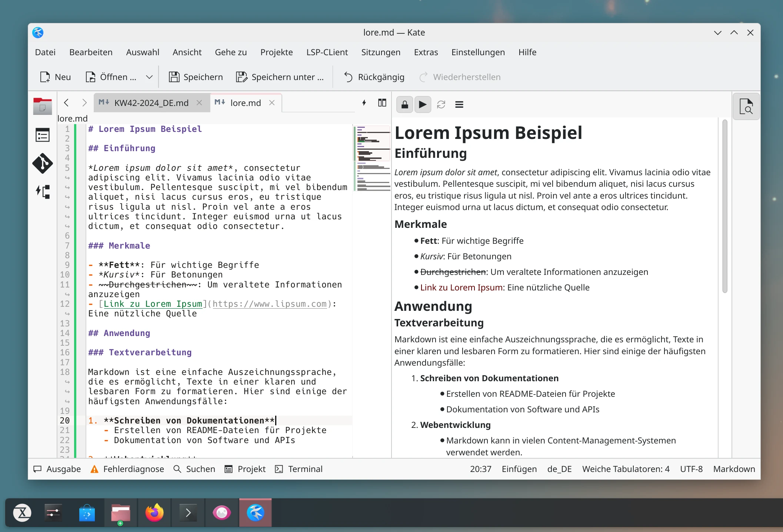
Task: Click the cursor position 20:37 in status bar
Action: click(x=480, y=469)
